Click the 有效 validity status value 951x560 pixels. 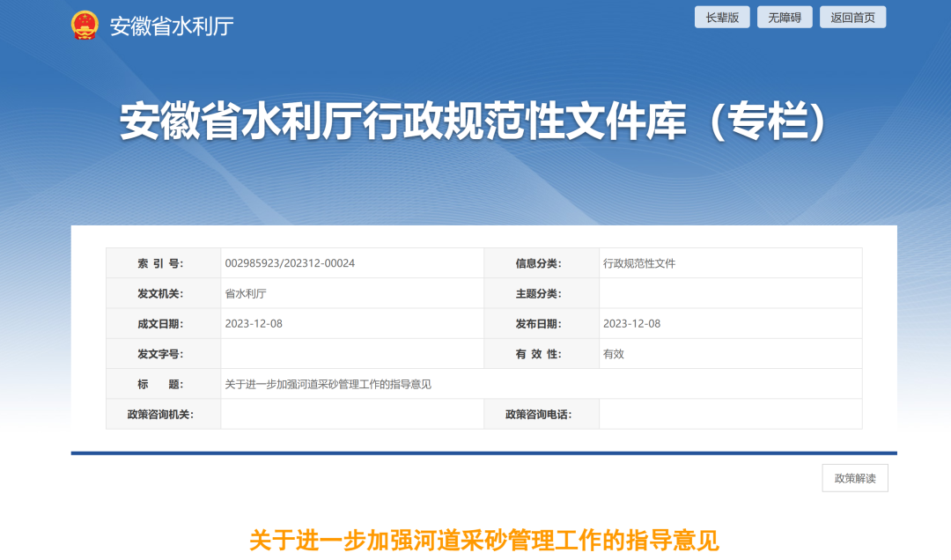pos(614,354)
